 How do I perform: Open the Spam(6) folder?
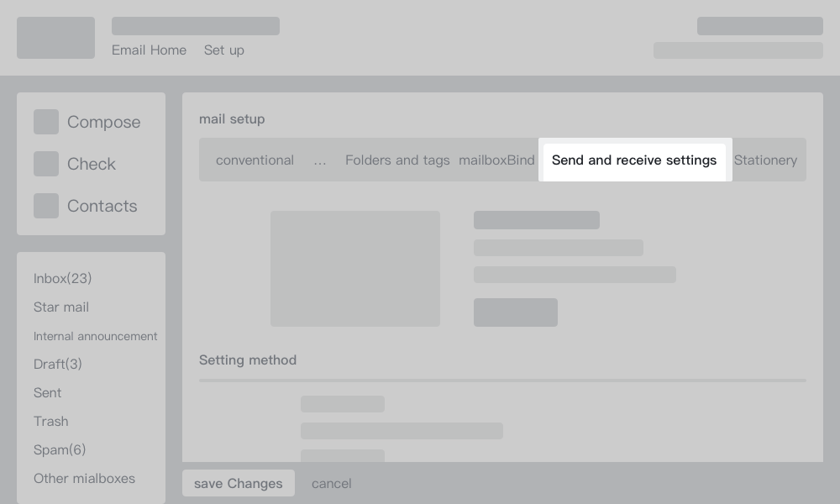coord(60,450)
